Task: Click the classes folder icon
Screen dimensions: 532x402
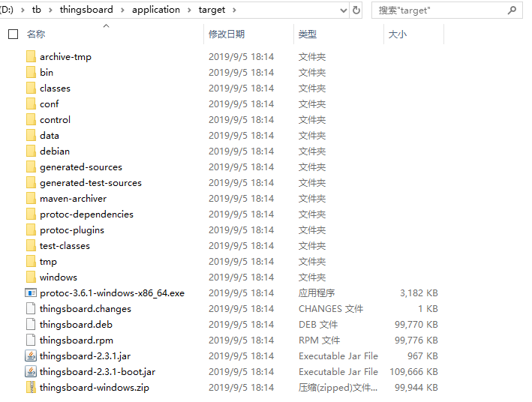Action: [31, 88]
